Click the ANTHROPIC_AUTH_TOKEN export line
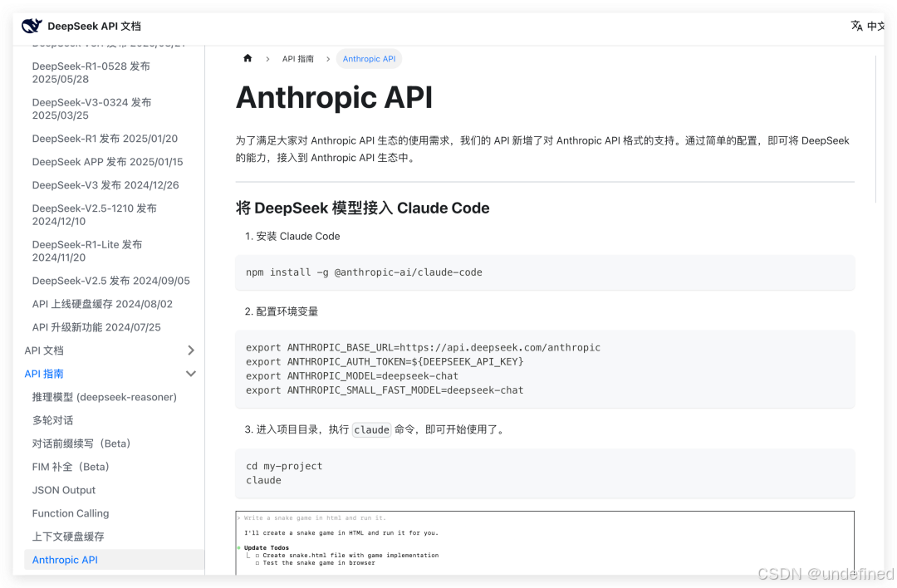The image size is (897, 588). (385, 361)
